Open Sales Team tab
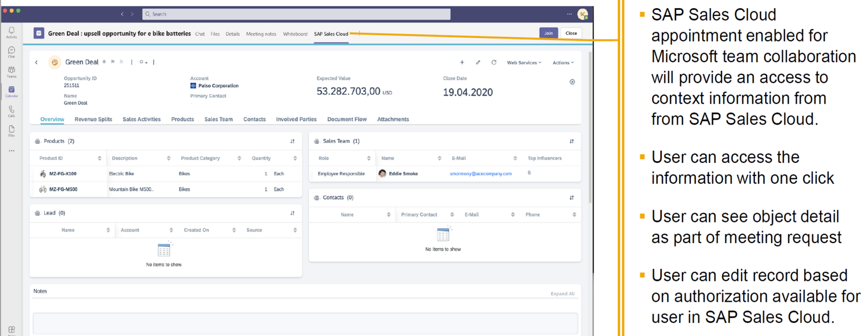The width and height of the screenshot is (868, 336). [218, 119]
